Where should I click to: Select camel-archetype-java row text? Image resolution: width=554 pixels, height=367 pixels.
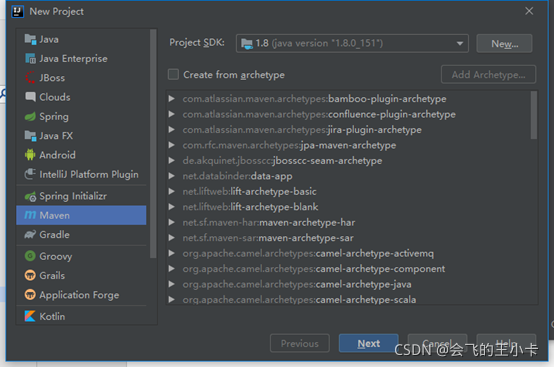click(x=297, y=284)
